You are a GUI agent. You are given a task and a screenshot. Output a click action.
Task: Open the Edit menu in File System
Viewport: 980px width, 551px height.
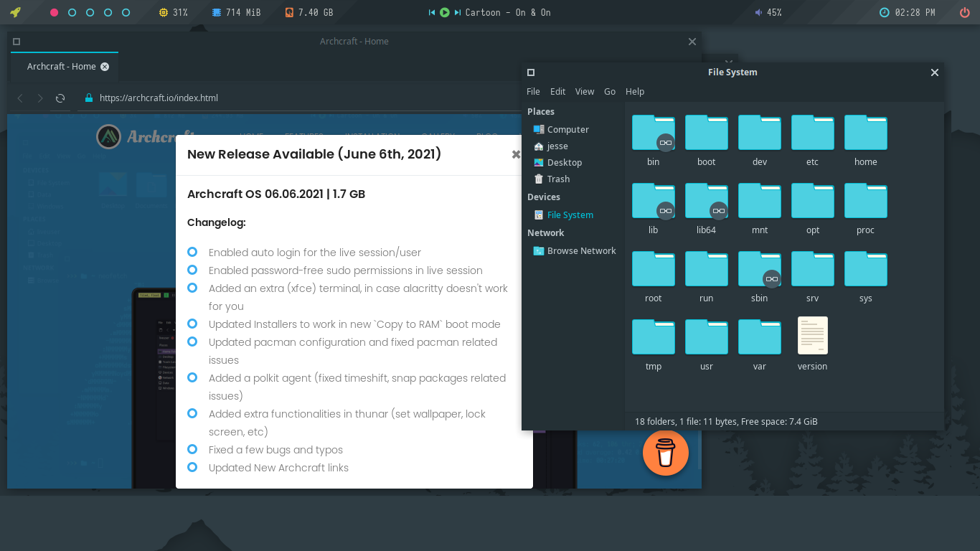point(557,91)
